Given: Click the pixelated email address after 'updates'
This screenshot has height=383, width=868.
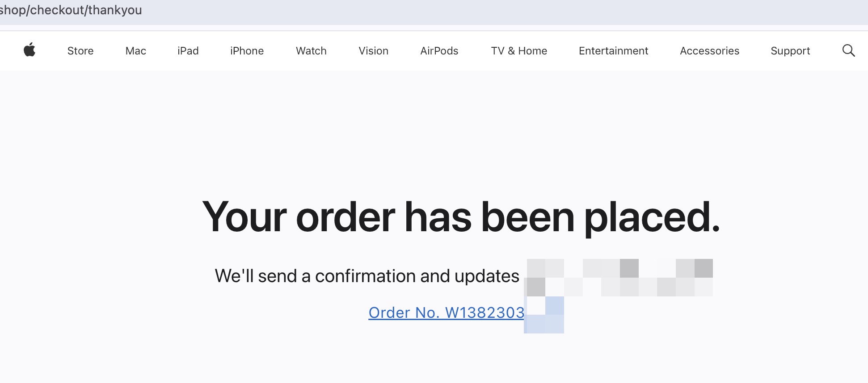Looking at the screenshot, I should click(619, 278).
